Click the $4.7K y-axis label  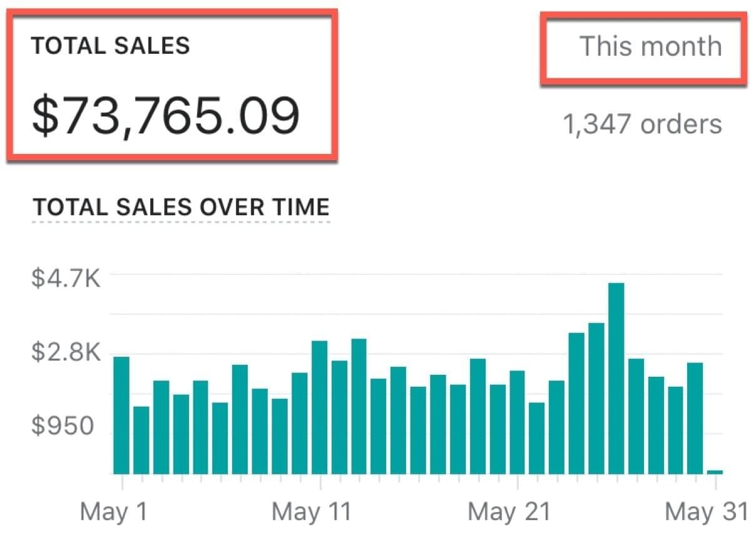pos(66,277)
